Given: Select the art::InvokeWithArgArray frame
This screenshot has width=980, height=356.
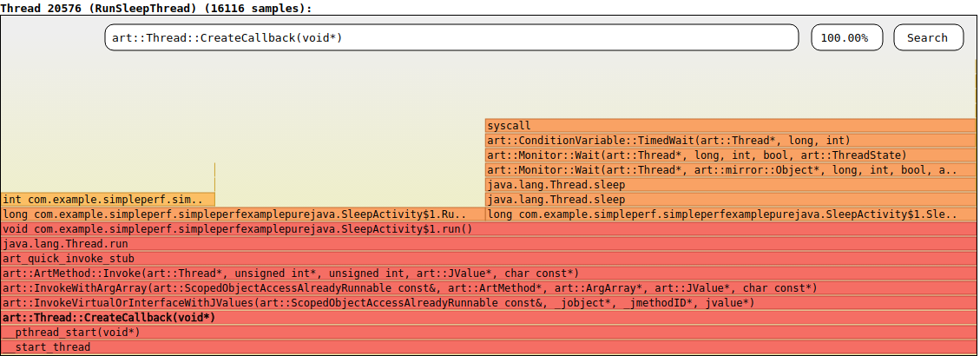Looking at the screenshot, I should click(489, 288).
